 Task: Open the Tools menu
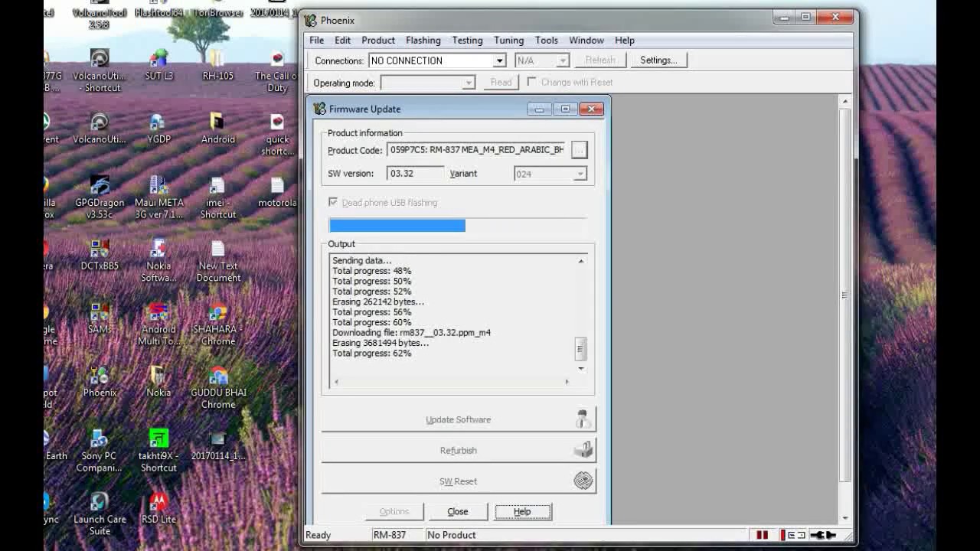click(x=546, y=40)
